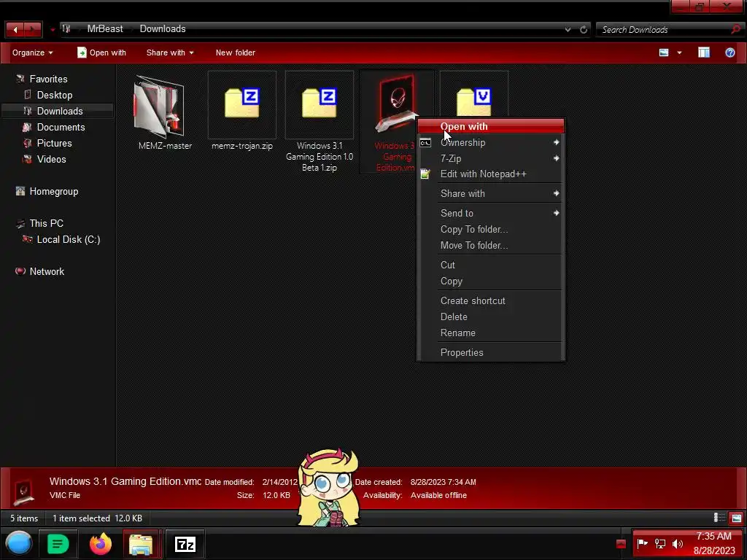The width and height of the screenshot is (747, 560).
Task: Change view with the view icon
Action: click(664, 52)
